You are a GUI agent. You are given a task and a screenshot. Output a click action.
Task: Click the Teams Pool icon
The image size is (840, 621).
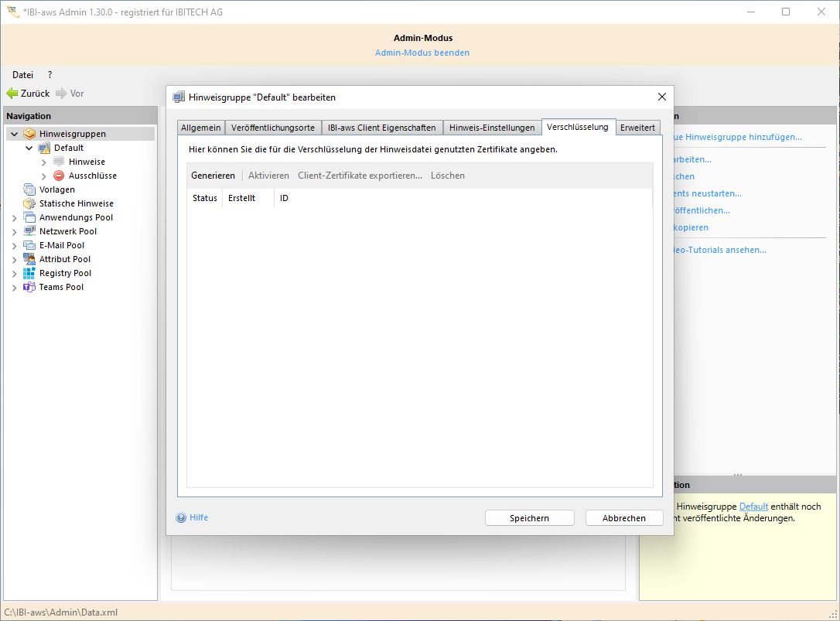click(29, 287)
